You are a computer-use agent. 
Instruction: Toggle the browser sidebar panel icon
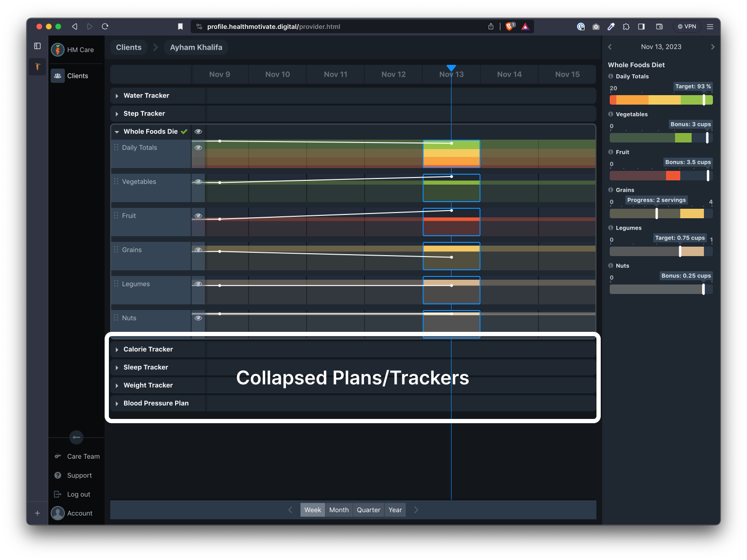[x=37, y=46]
